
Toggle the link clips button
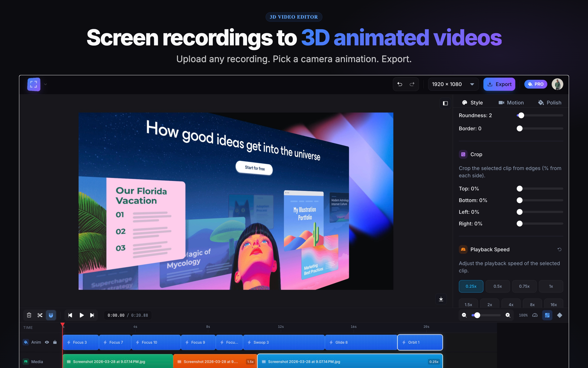547,315
